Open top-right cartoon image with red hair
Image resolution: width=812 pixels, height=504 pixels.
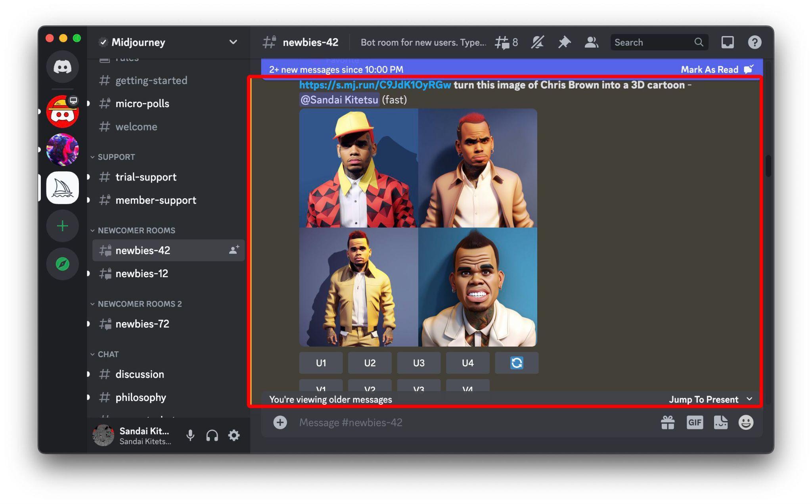[x=478, y=168]
